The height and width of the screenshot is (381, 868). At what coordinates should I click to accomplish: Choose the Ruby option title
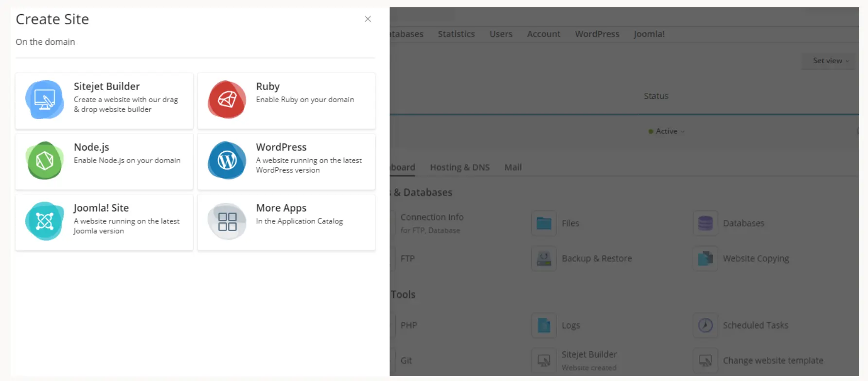click(x=267, y=86)
